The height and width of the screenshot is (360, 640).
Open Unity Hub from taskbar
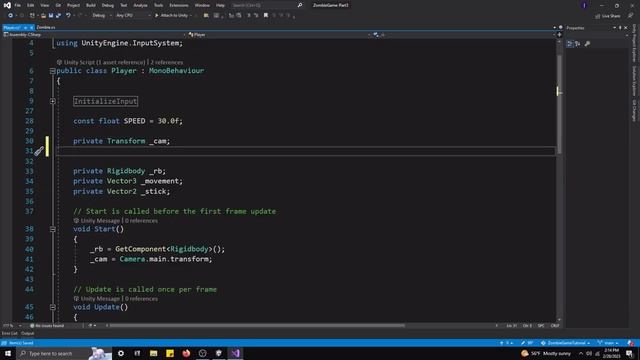(219, 353)
